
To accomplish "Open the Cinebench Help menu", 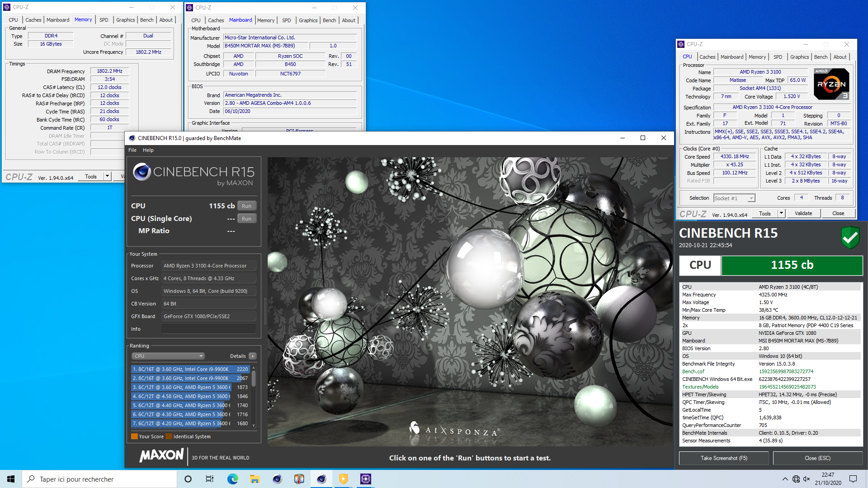I will [148, 150].
